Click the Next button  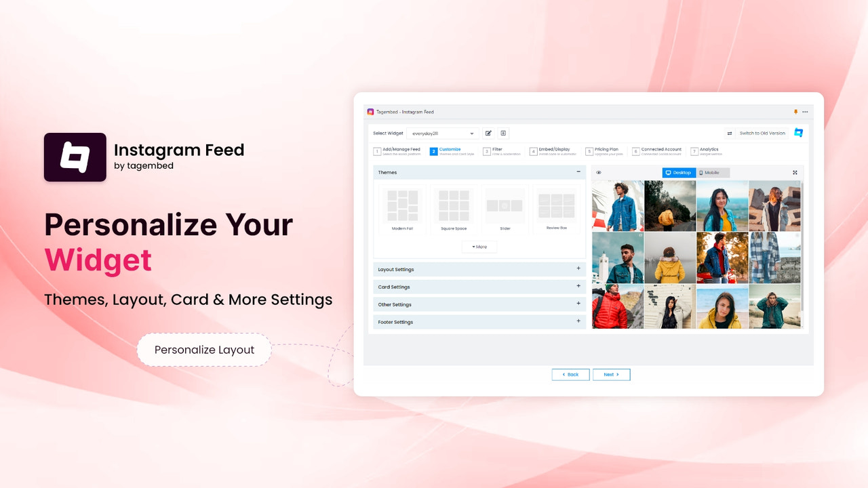(611, 374)
